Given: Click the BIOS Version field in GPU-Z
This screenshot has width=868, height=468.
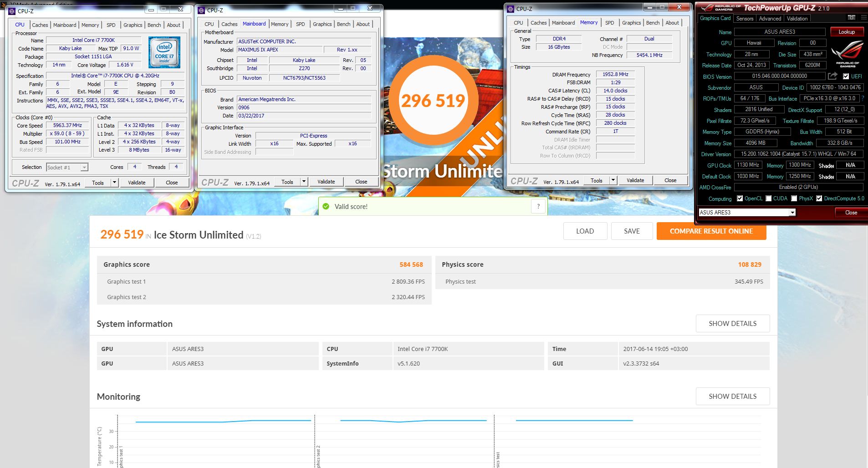Looking at the screenshot, I should point(779,76).
